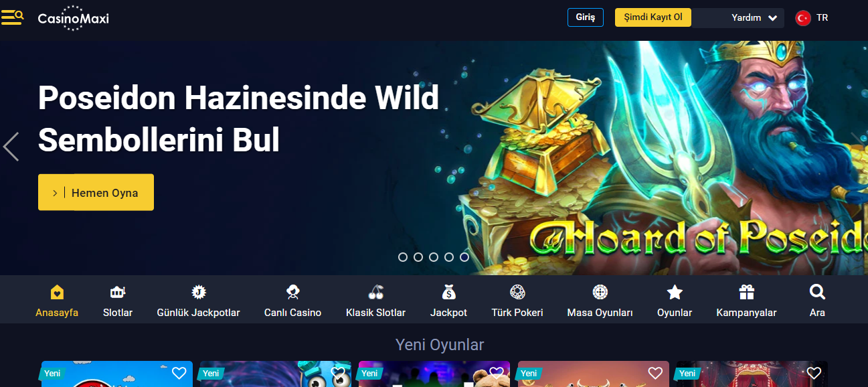Favorite the first new game with heart
This screenshot has width=868, height=387.
(179, 373)
